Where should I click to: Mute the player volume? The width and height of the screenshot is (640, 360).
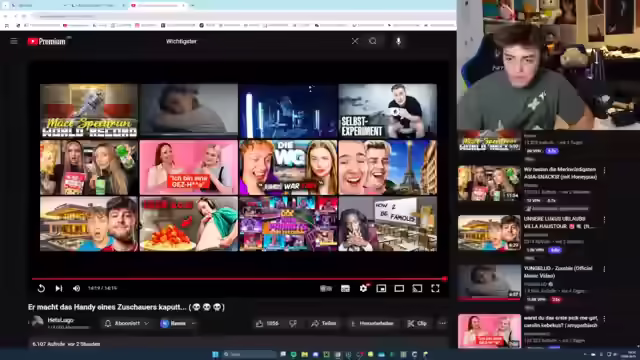76,288
